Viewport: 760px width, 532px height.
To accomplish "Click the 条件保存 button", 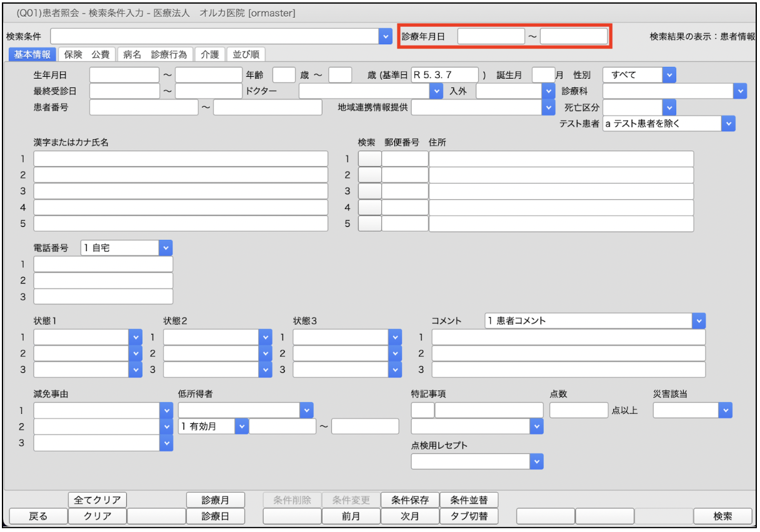I will (x=410, y=500).
